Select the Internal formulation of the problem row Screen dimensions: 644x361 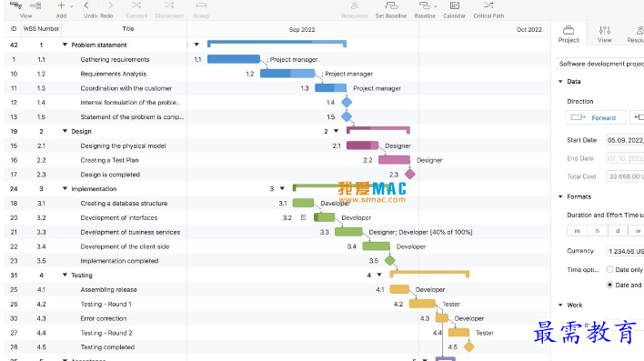(x=96, y=102)
